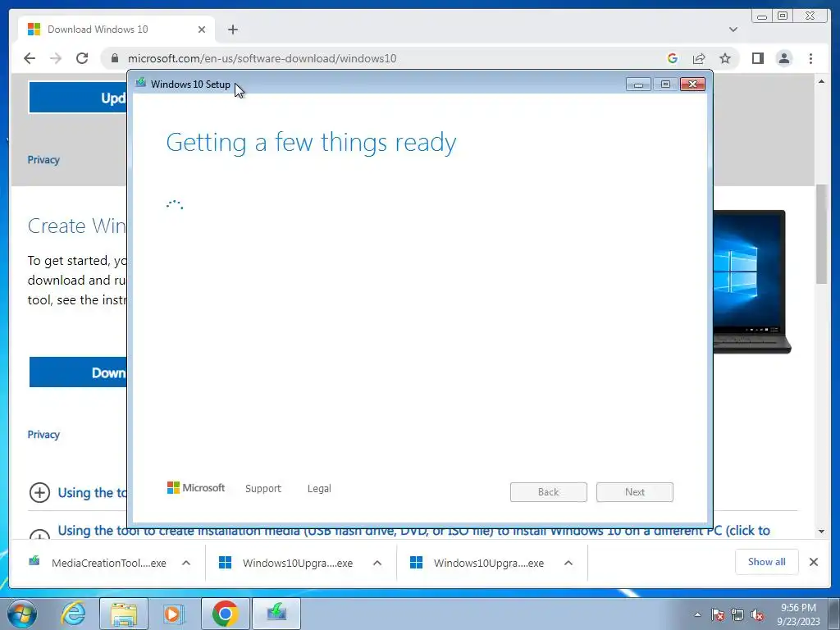Open the Windows Start orb

22,614
